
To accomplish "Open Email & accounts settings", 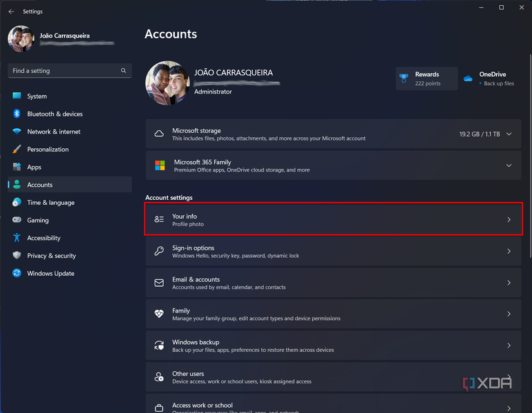I will (x=333, y=283).
